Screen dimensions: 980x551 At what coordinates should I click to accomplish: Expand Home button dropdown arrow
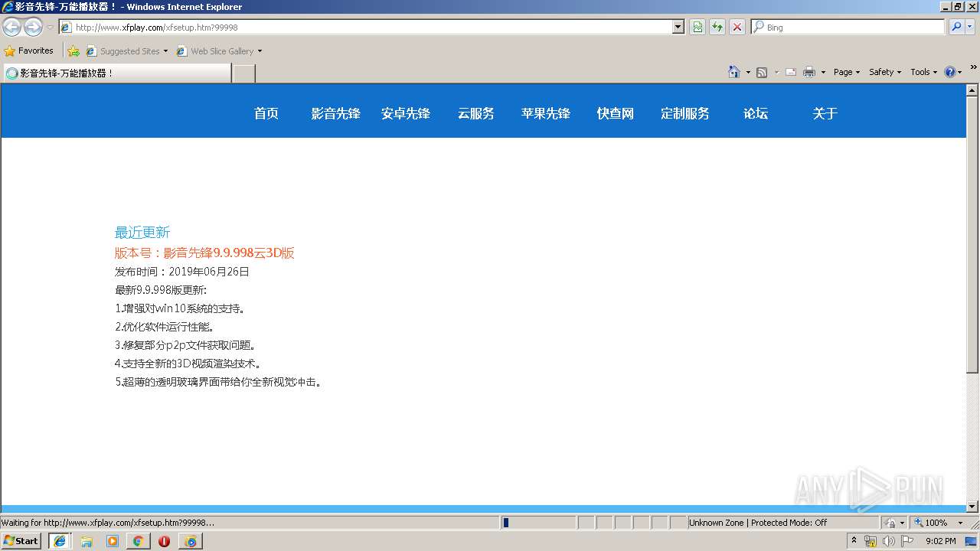748,72
